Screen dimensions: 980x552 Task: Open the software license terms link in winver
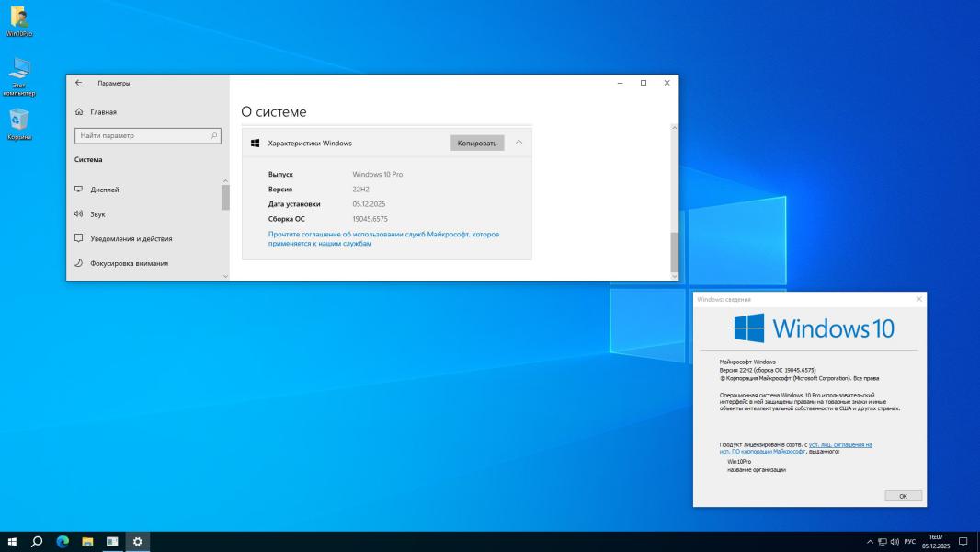pyautogui.click(x=840, y=444)
